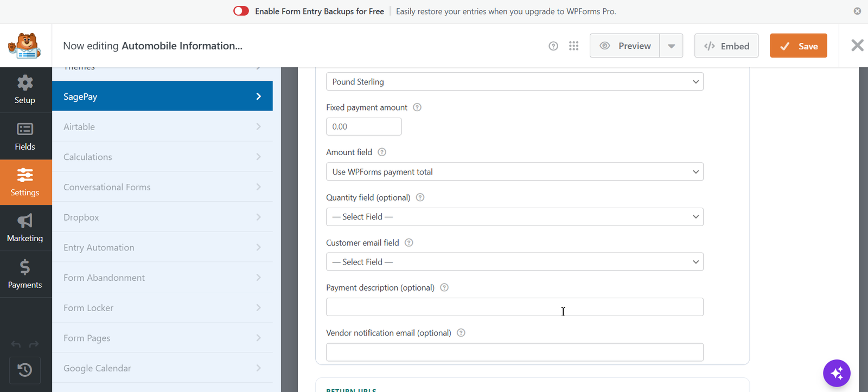Open the purple AI assistant sparkle button
Screen dimensions: 868x392
tap(837, 373)
